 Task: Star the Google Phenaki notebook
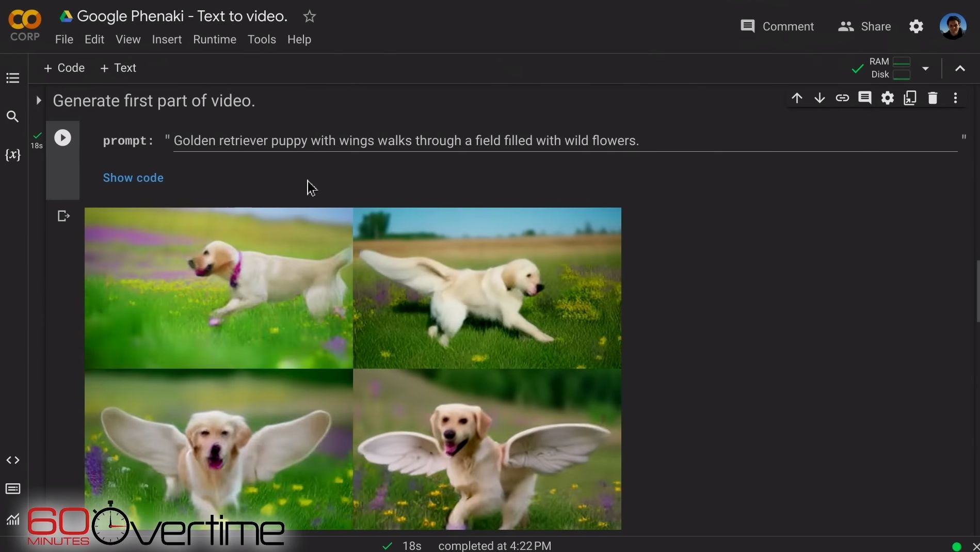[x=310, y=17]
